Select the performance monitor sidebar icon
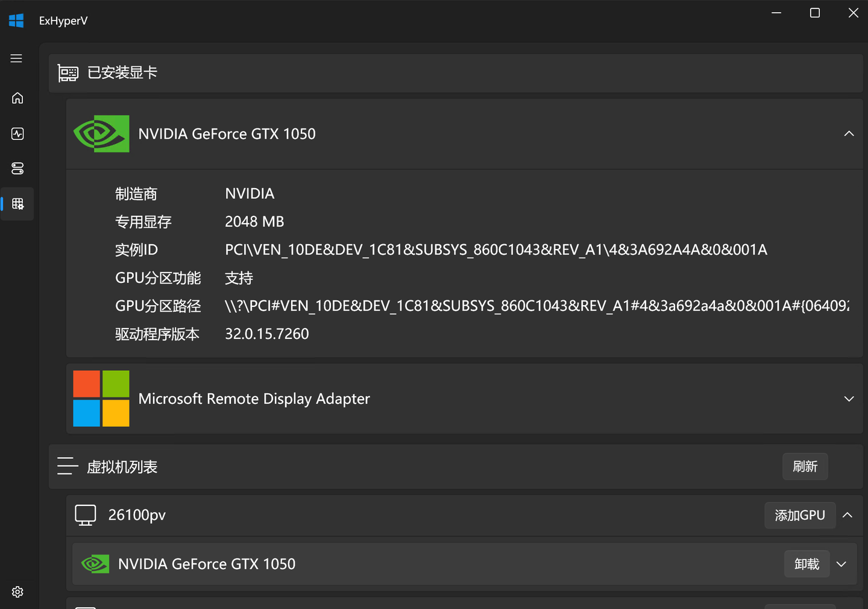 pyautogui.click(x=17, y=133)
